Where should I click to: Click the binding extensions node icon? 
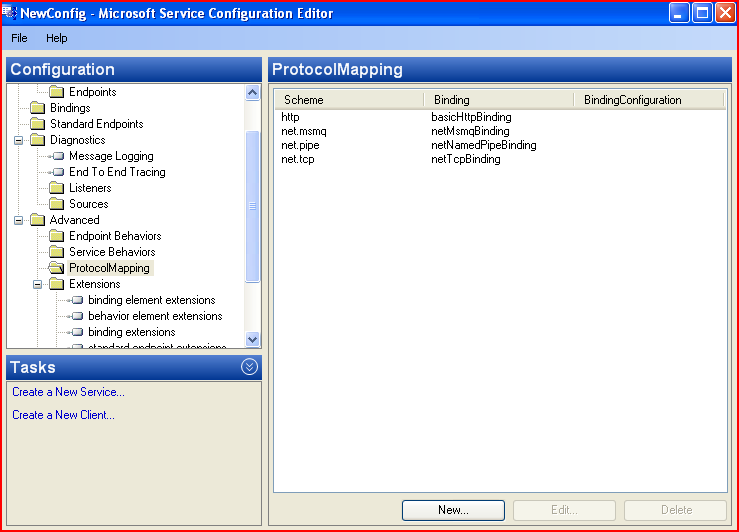pyautogui.click(x=76, y=332)
